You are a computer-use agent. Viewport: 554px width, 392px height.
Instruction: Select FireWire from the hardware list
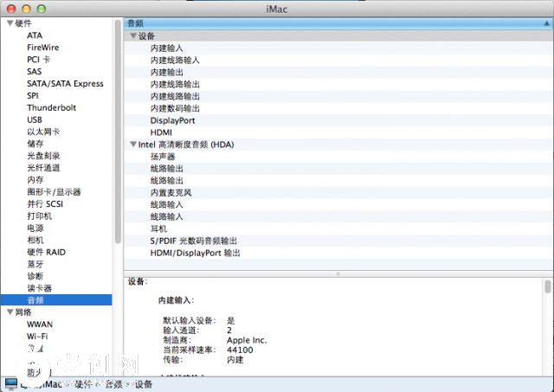click(43, 48)
